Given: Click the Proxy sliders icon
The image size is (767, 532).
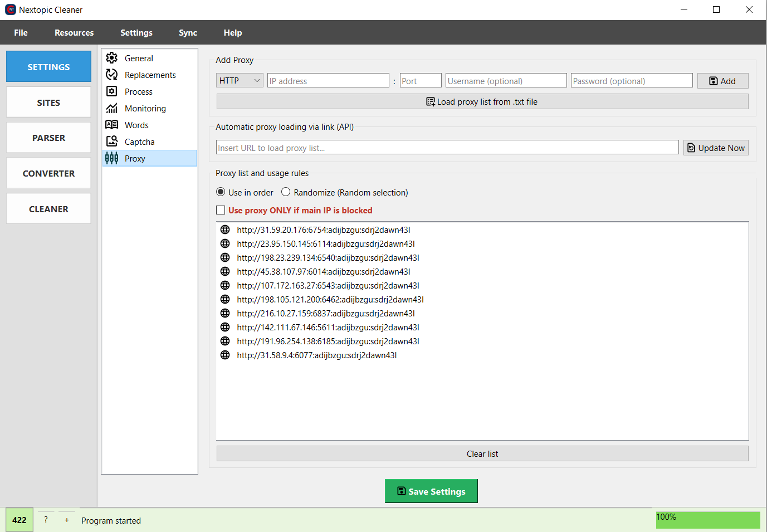Looking at the screenshot, I should [x=112, y=158].
